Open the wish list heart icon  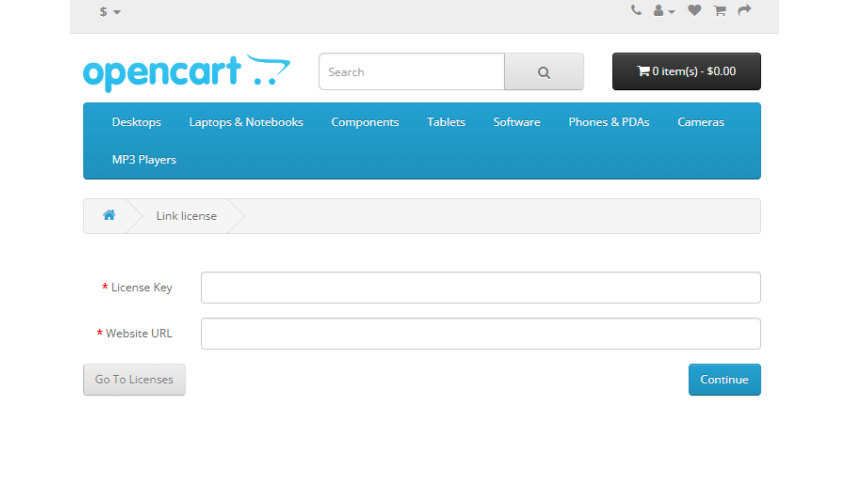click(x=694, y=10)
